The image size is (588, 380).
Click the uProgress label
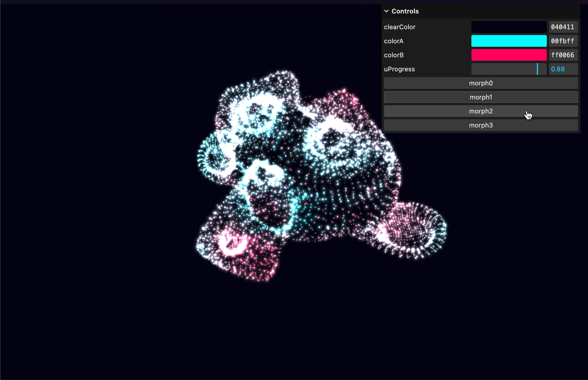point(399,69)
